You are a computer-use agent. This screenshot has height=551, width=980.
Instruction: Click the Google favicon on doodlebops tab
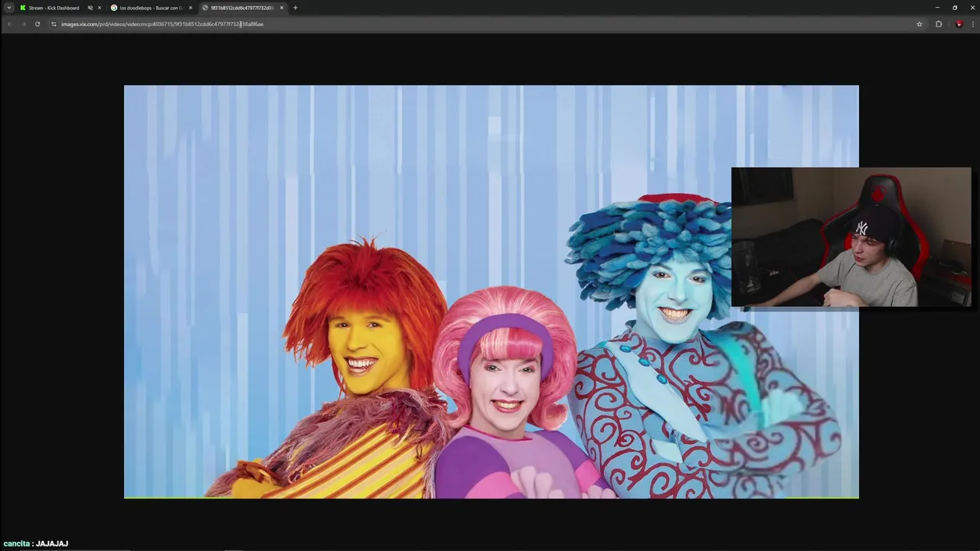pyautogui.click(x=114, y=8)
